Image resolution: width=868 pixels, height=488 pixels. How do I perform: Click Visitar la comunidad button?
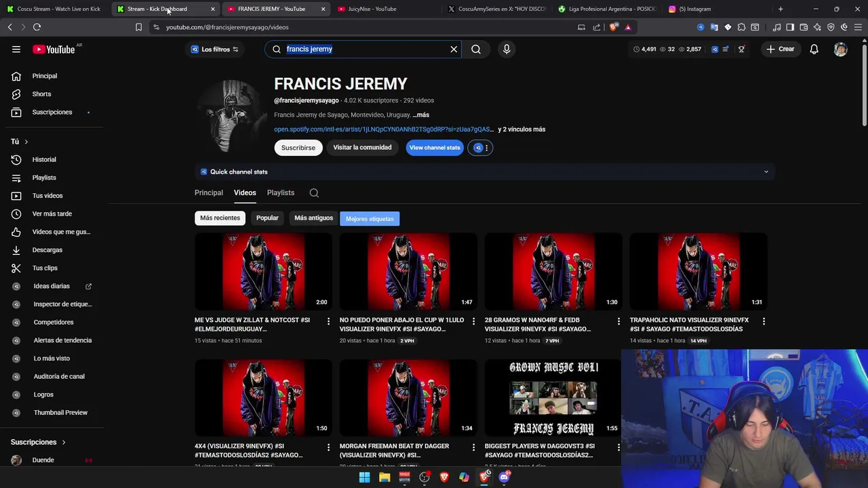[362, 148]
